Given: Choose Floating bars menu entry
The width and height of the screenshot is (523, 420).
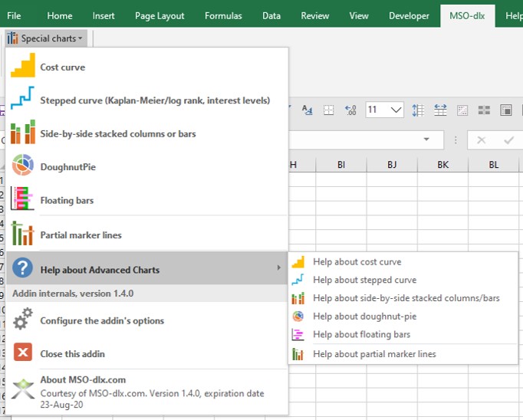Looking at the screenshot, I should (x=146, y=199).
